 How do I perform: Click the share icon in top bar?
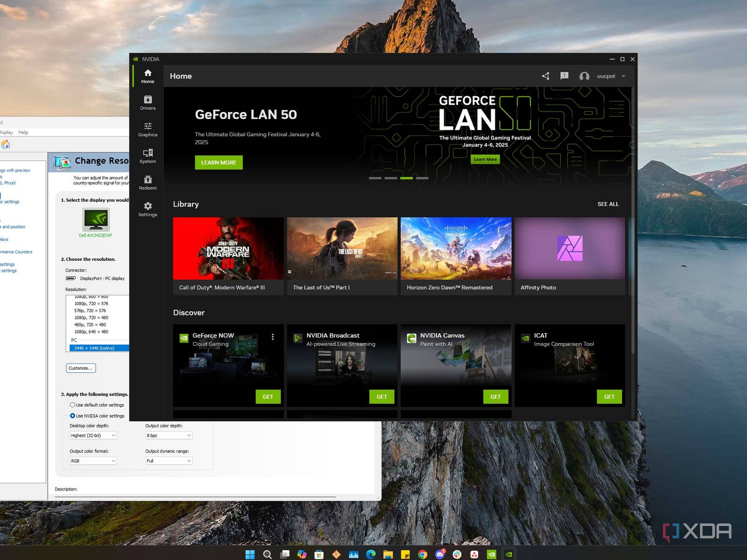tap(545, 76)
